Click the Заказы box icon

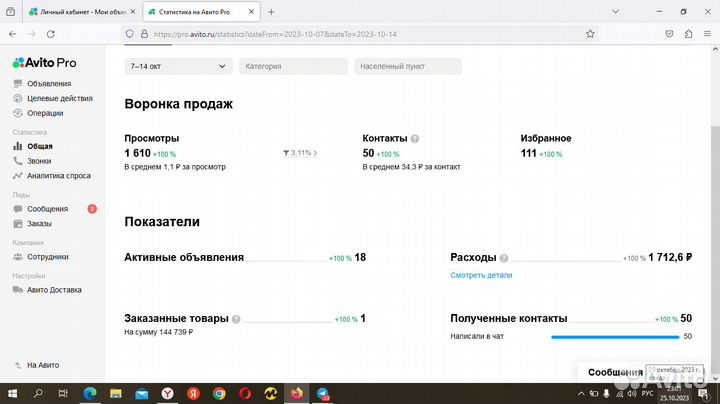(x=18, y=224)
